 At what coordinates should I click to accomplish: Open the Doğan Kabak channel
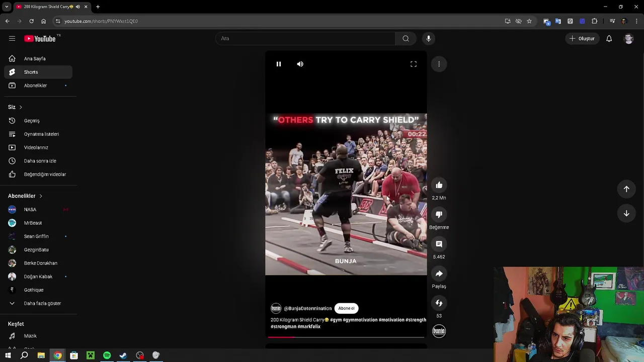(x=38, y=277)
